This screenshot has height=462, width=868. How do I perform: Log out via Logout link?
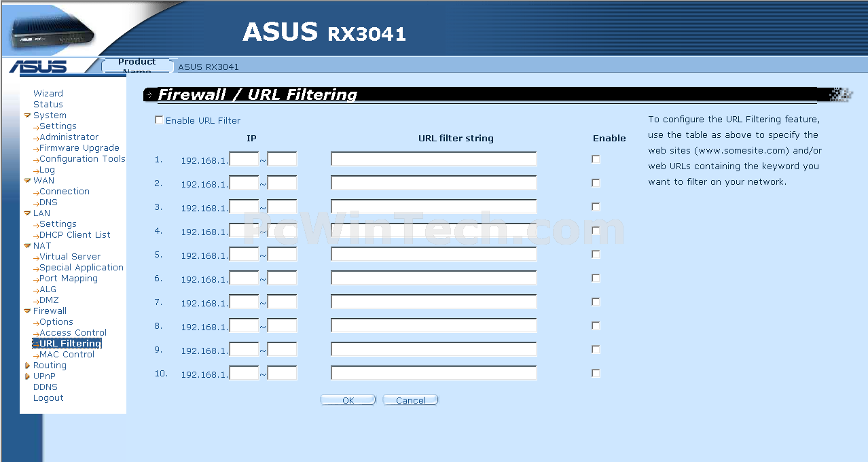[48, 398]
